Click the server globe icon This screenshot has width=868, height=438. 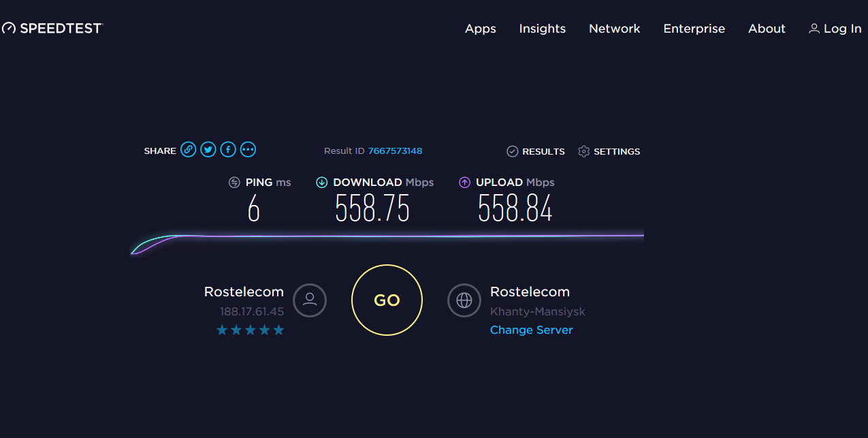tap(464, 300)
